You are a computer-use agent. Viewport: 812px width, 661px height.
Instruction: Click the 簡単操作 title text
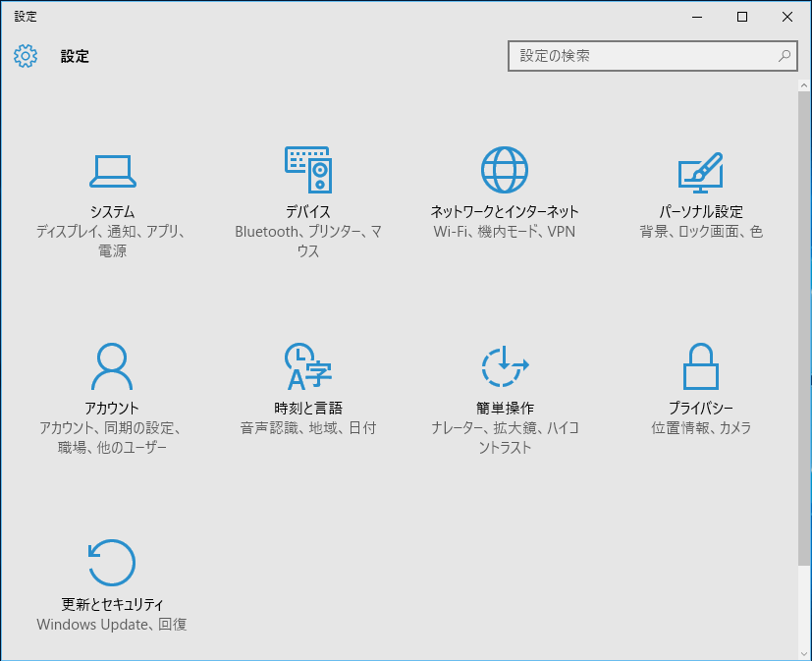tap(505, 409)
